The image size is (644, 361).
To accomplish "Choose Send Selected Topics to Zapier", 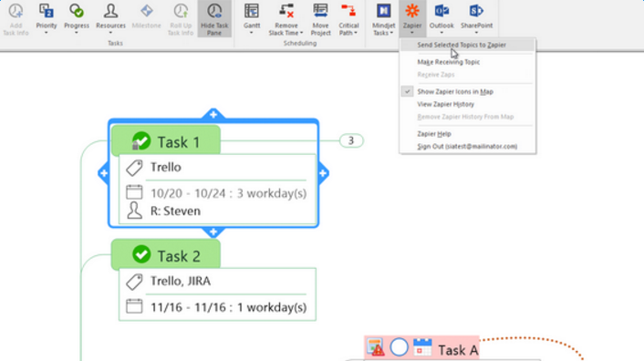I will (x=467, y=46).
